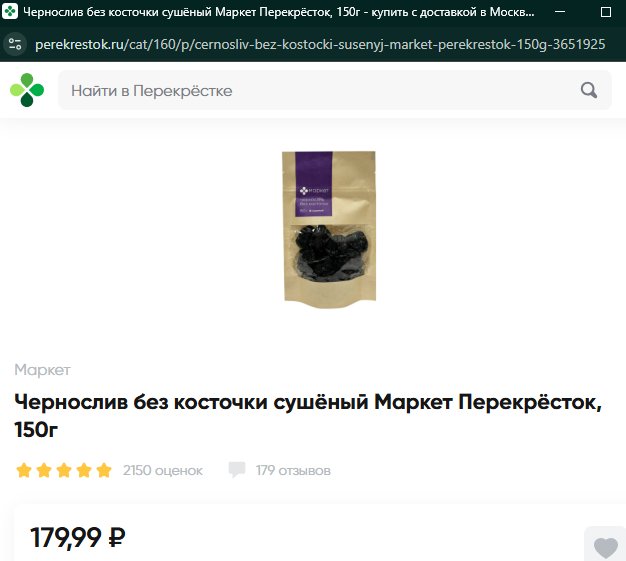Viewport: 626px width, 561px height.
Task: Focus the 'Найти в Перекрёстке' search field
Action: 335,90
